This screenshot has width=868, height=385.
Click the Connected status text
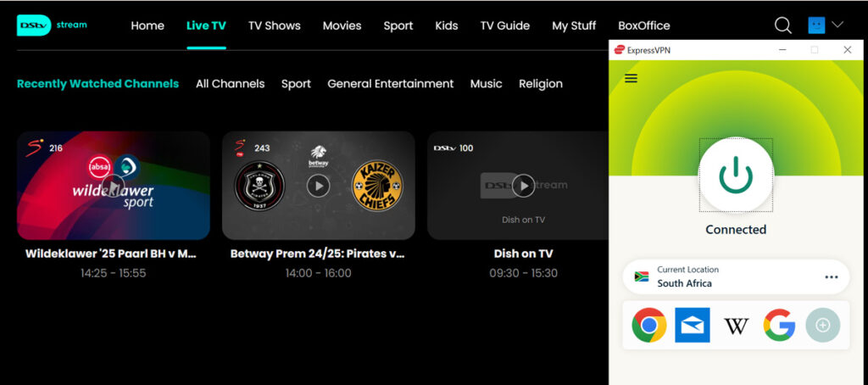(x=736, y=229)
